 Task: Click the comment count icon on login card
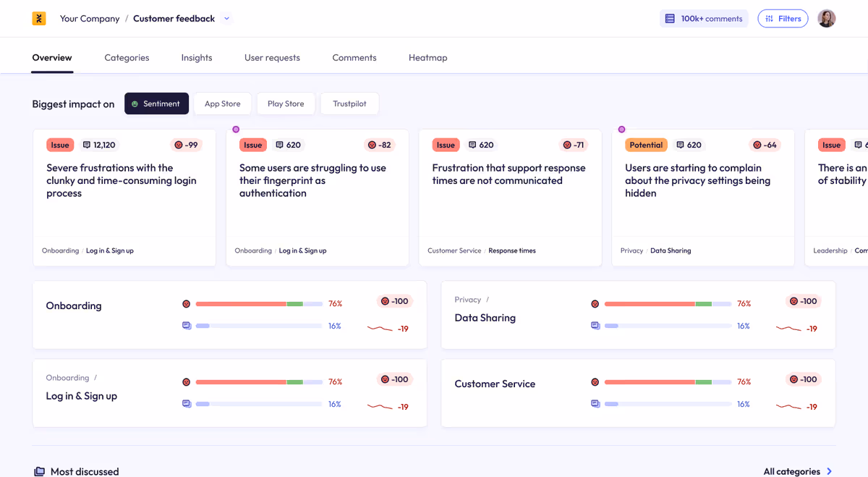pyautogui.click(x=87, y=145)
